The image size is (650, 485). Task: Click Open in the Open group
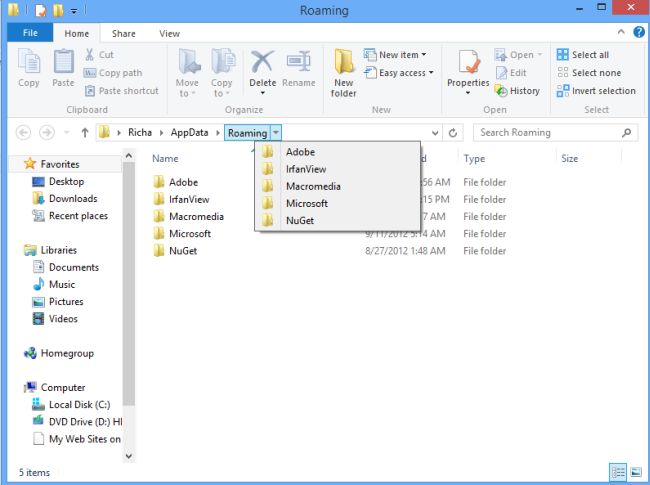click(518, 55)
